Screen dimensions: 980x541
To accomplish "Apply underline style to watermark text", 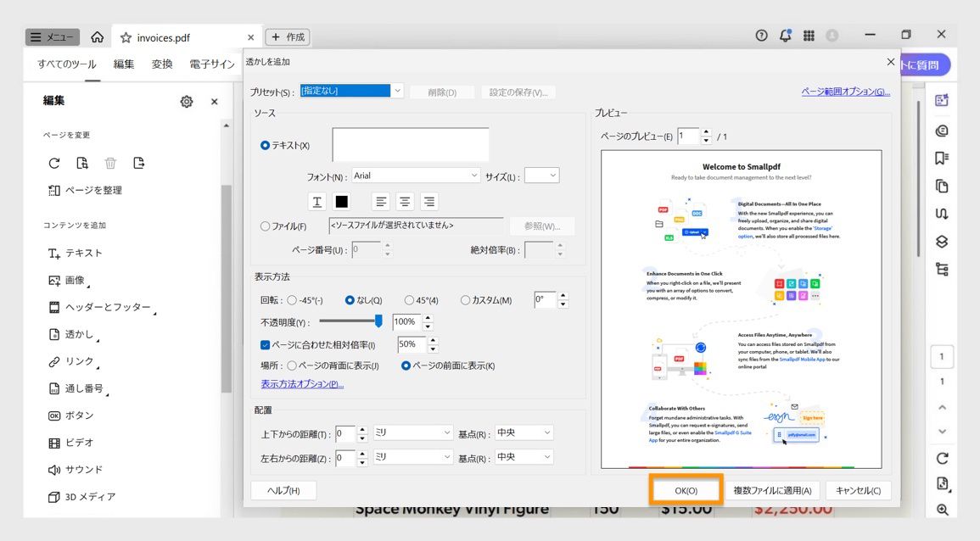I will tap(316, 201).
